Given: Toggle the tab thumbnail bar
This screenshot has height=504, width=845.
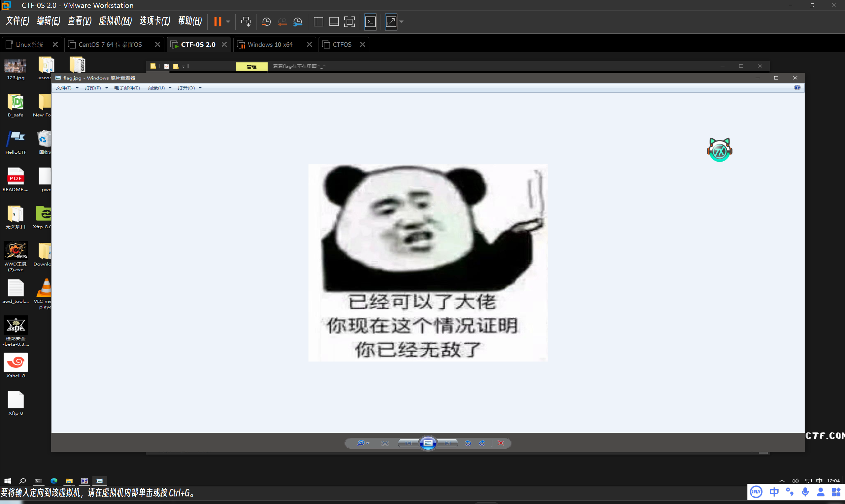Looking at the screenshot, I should pos(334,21).
